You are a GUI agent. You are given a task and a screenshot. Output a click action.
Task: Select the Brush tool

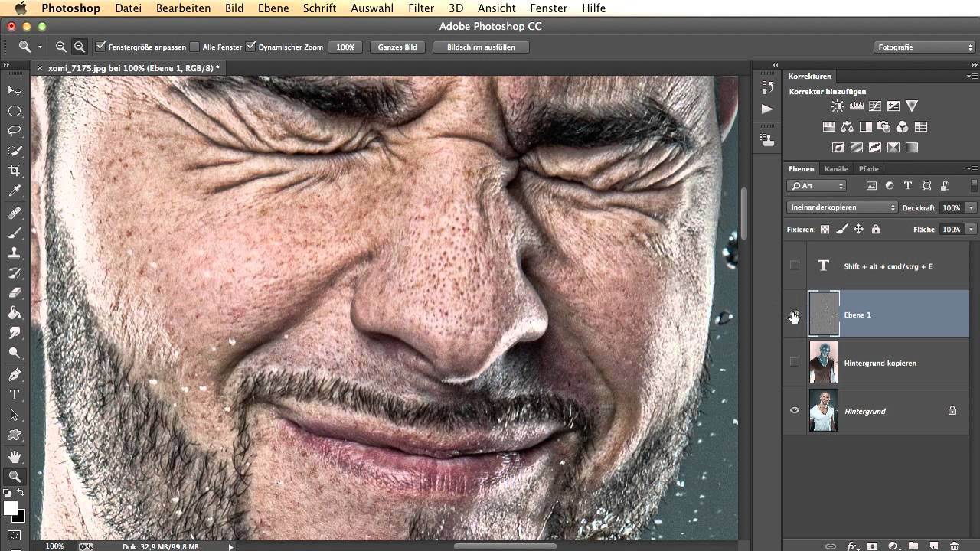click(14, 233)
